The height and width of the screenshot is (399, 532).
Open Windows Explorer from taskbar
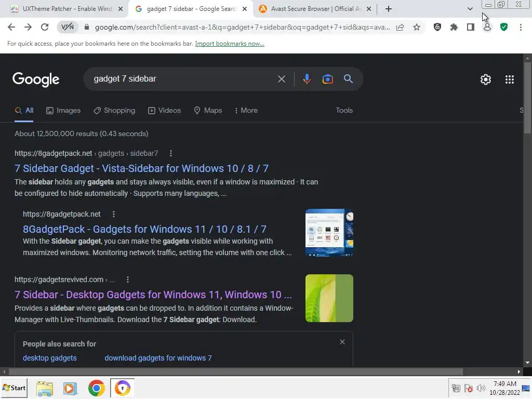click(45, 389)
